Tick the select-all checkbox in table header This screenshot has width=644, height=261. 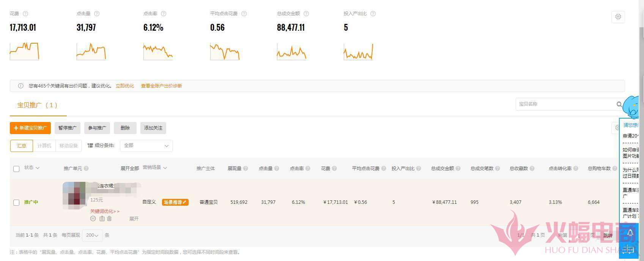[16, 169]
